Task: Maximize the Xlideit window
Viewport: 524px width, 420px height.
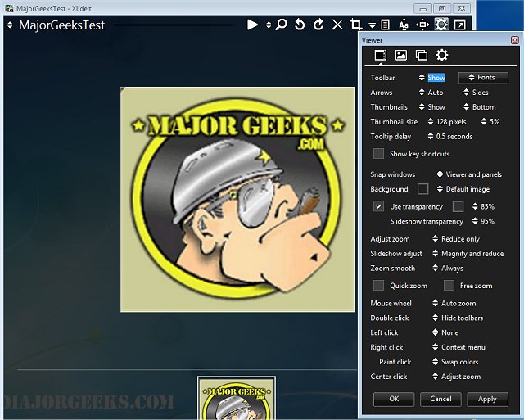Action: (x=442, y=8)
